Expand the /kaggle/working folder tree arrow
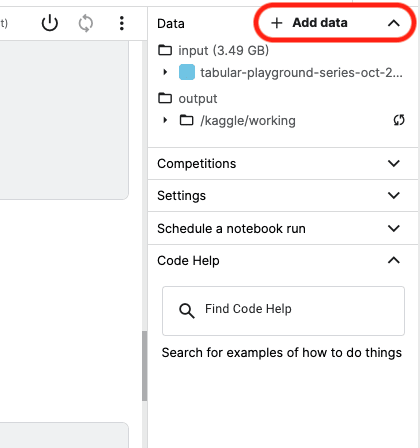Image resolution: width=420 pixels, height=448 pixels. pyautogui.click(x=165, y=120)
